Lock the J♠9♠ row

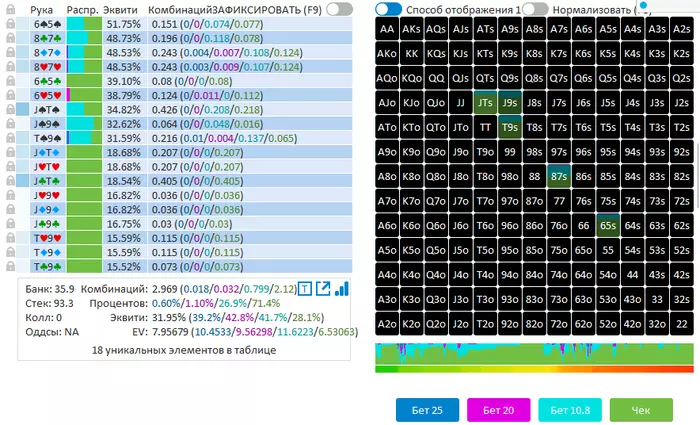[x=10, y=124]
